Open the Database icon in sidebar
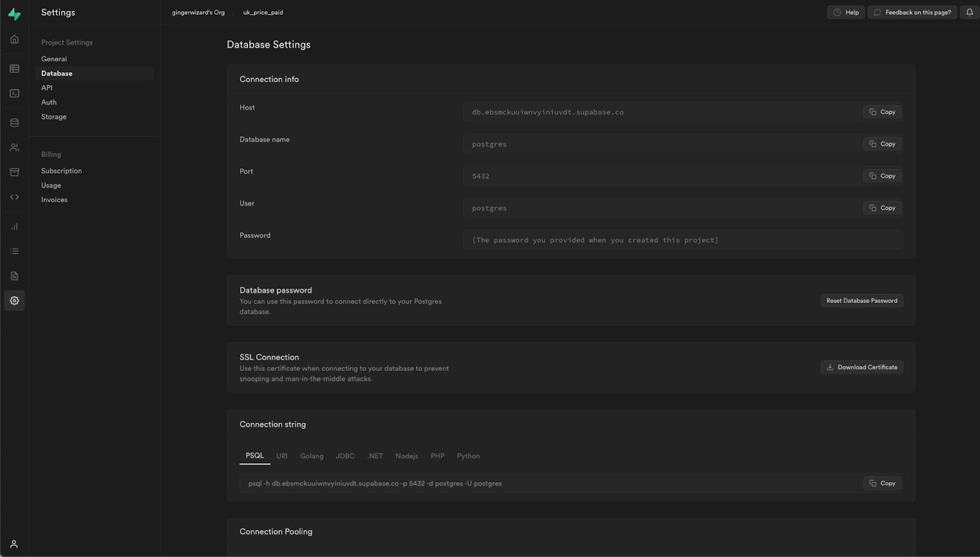Viewport: 980px width, 557px height. click(x=14, y=123)
